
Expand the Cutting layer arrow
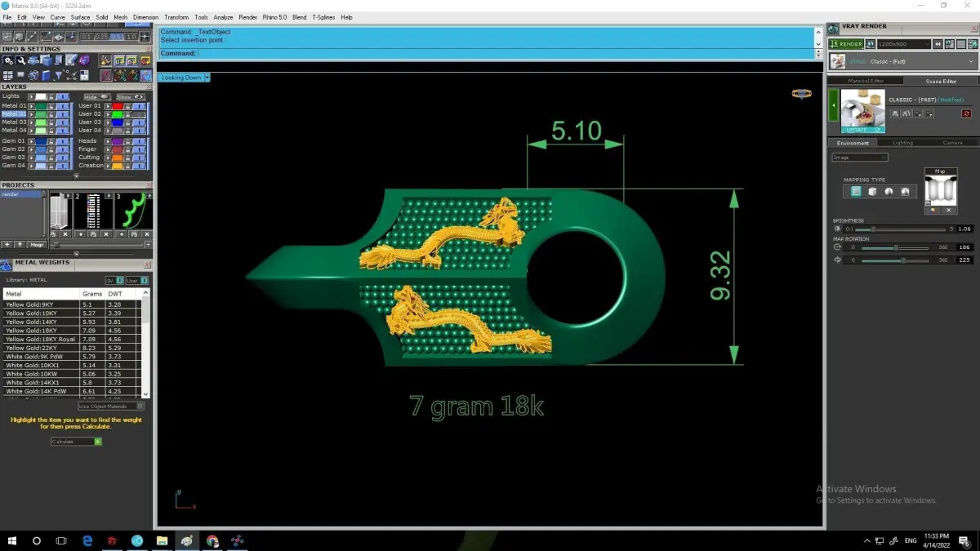(108, 158)
